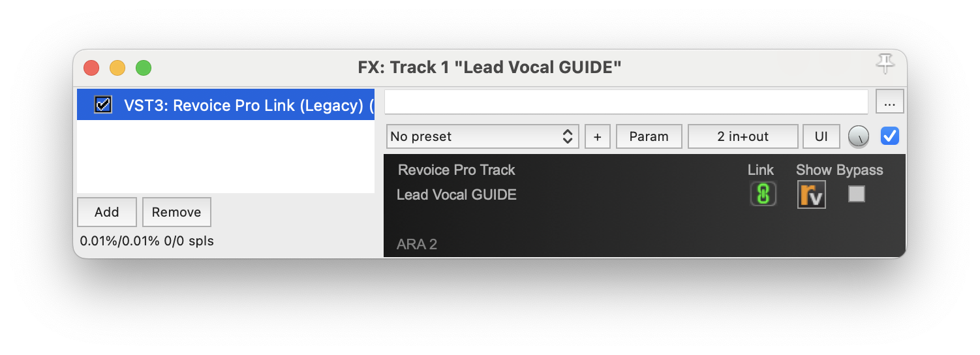980x355 pixels.
Task: Click the green Link chain icon
Action: click(763, 194)
